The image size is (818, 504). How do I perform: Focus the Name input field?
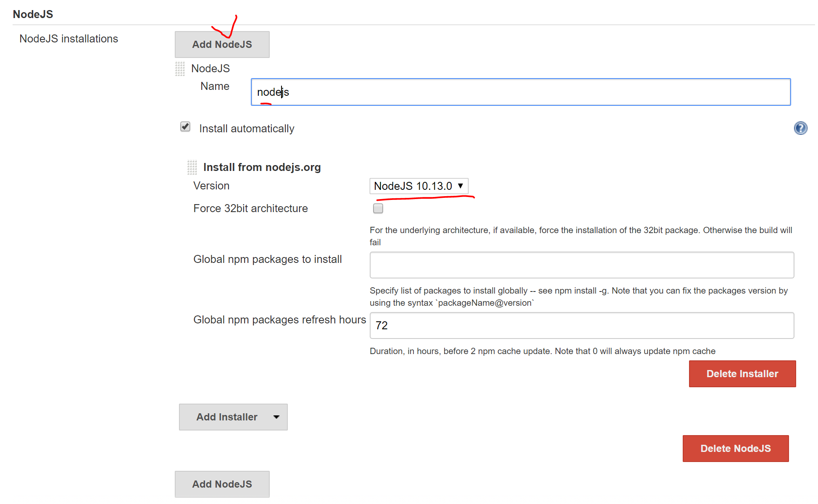pos(521,92)
